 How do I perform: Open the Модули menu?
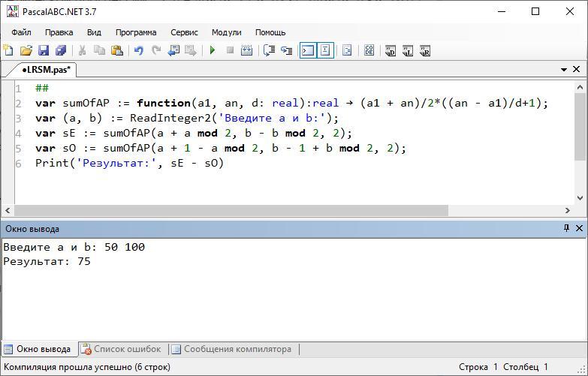point(227,32)
